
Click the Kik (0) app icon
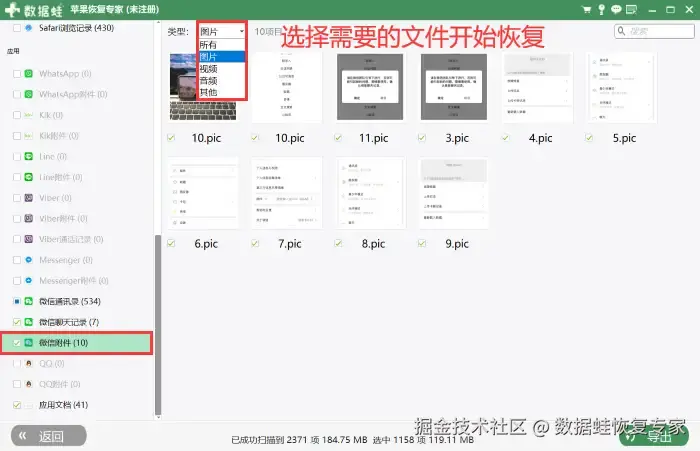pos(29,115)
